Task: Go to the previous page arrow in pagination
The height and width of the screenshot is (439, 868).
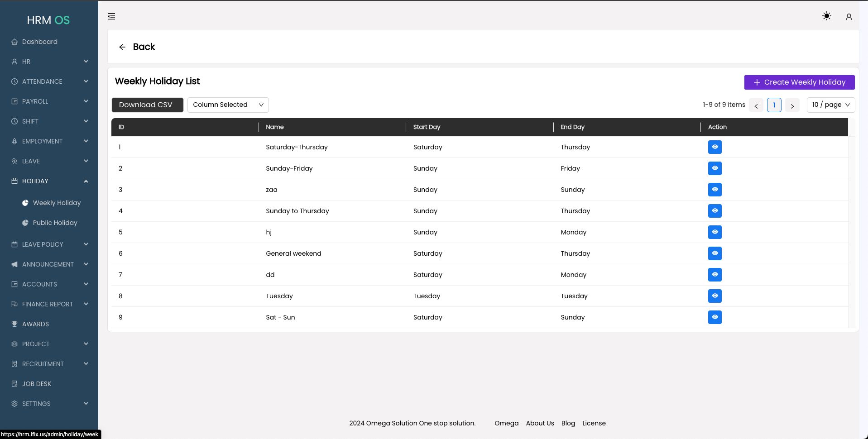Action: 756,105
